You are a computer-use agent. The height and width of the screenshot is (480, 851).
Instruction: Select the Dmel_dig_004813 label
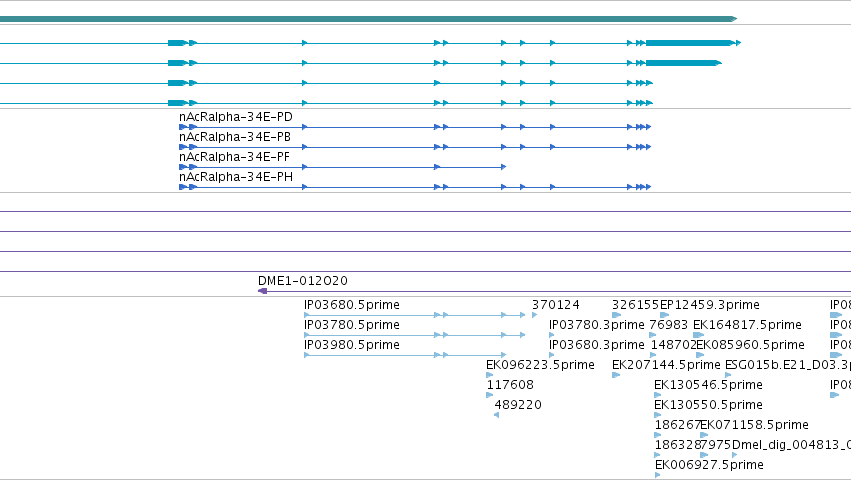click(791, 445)
